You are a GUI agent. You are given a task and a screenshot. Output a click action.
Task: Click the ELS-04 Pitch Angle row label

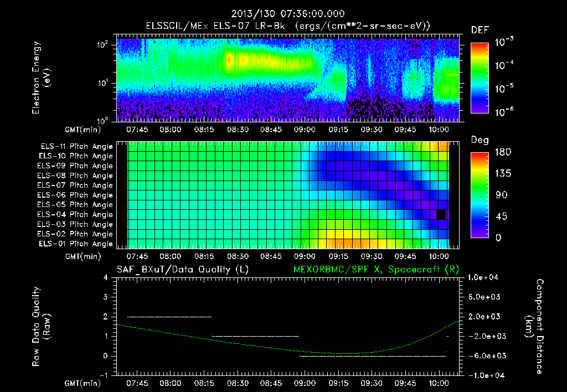(75, 215)
